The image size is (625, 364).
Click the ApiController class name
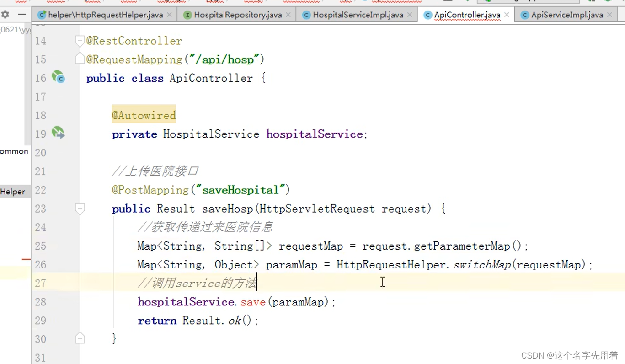click(x=211, y=78)
